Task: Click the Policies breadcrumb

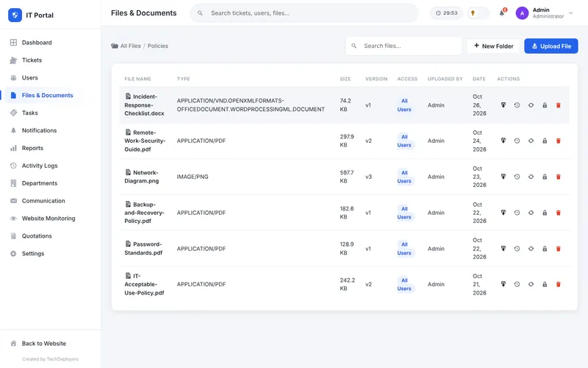Action: 157,46
